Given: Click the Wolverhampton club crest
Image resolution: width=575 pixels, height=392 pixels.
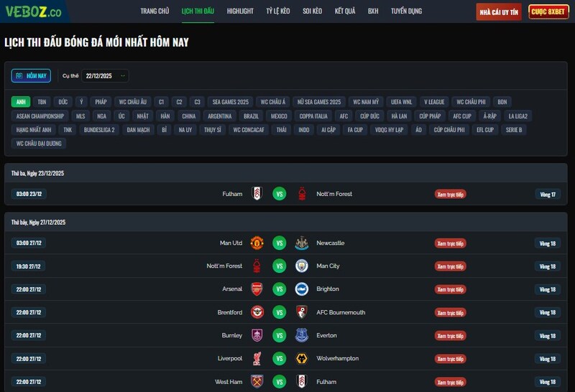Looking at the screenshot, I should (x=301, y=359).
